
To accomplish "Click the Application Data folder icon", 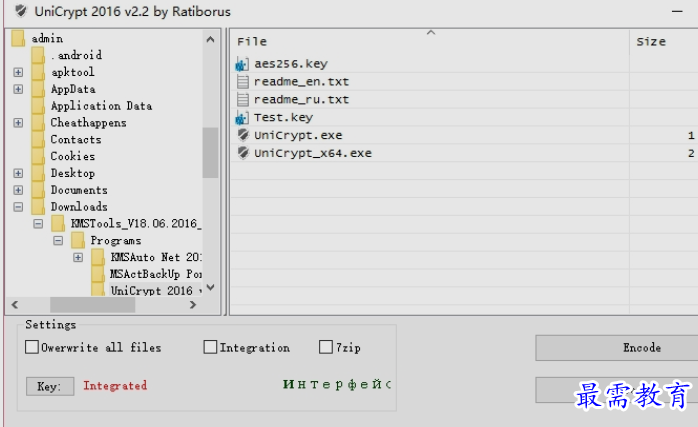I will (x=38, y=106).
